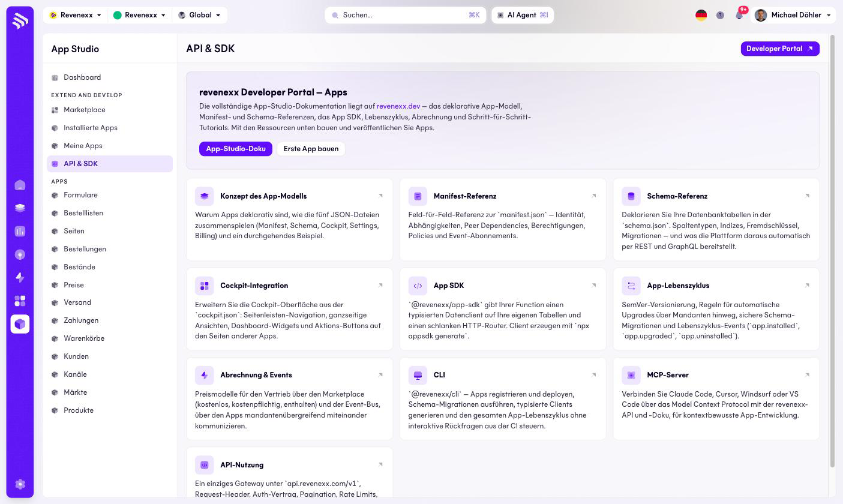Click the Developer Portal button
Image resolution: width=843 pixels, height=504 pixels.
780,49
